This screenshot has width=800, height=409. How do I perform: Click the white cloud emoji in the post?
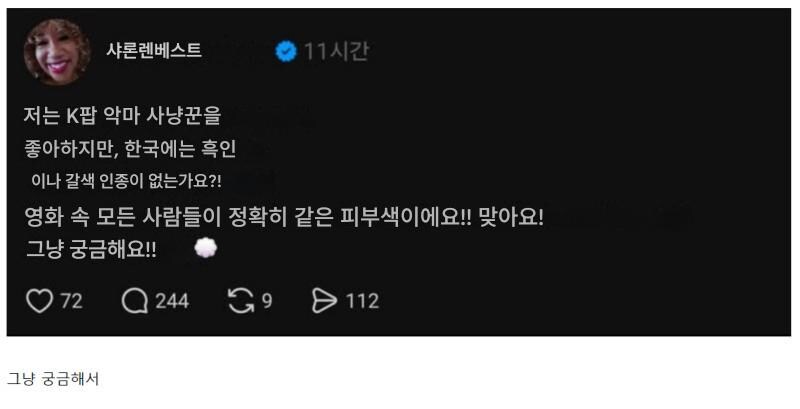click(x=206, y=248)
